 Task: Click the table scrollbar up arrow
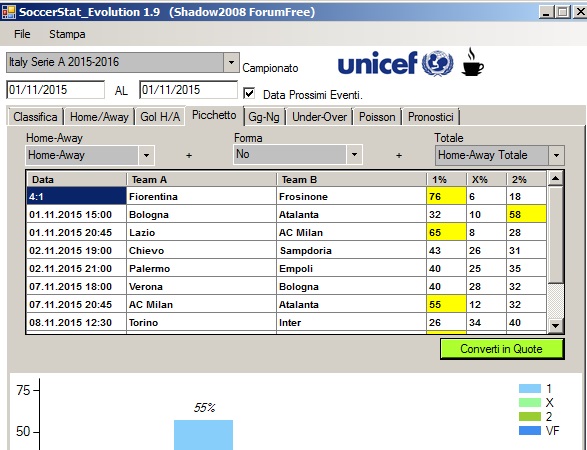[x=556, y=179]
